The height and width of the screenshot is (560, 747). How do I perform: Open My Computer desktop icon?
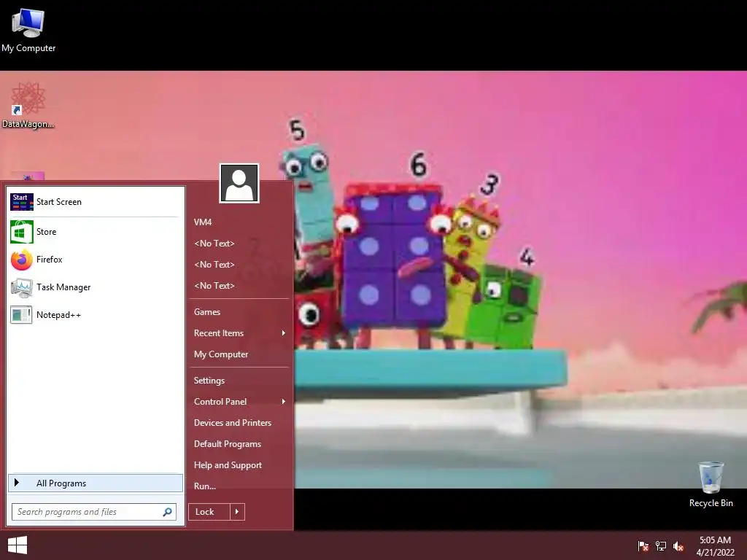coord(28,29)
